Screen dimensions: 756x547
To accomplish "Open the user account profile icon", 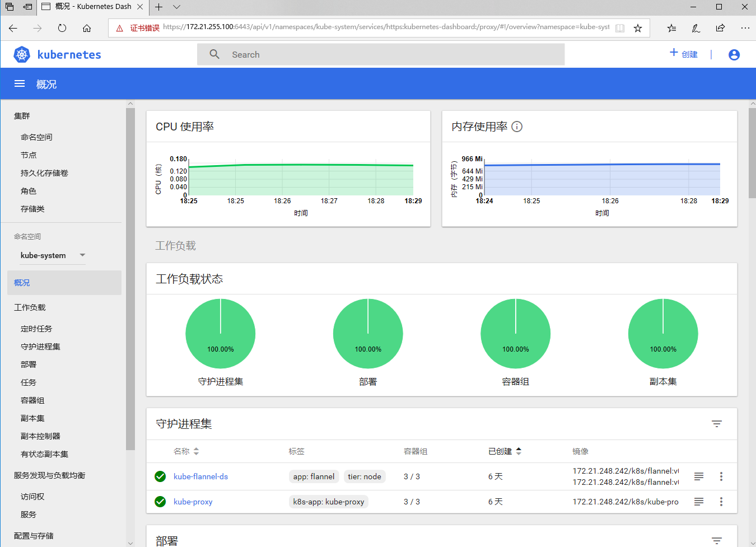I will pyautogui.click(x=734, y=54).
